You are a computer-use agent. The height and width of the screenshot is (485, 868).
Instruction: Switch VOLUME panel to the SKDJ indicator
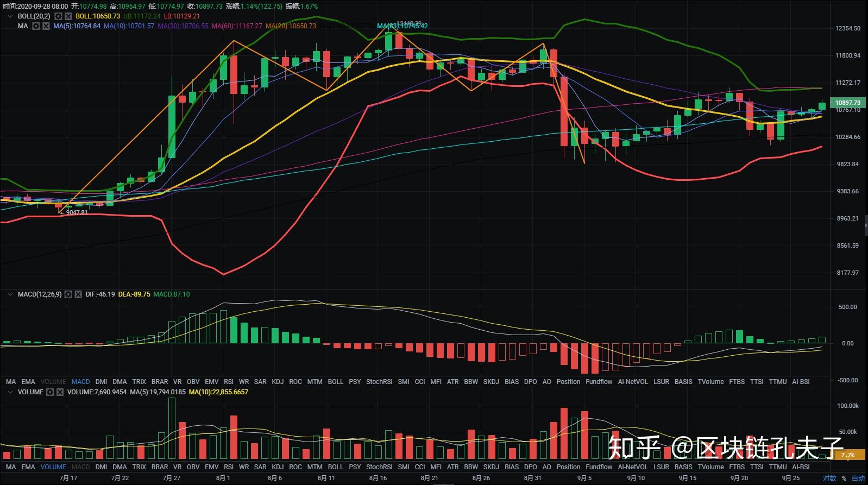click(491, 467)
